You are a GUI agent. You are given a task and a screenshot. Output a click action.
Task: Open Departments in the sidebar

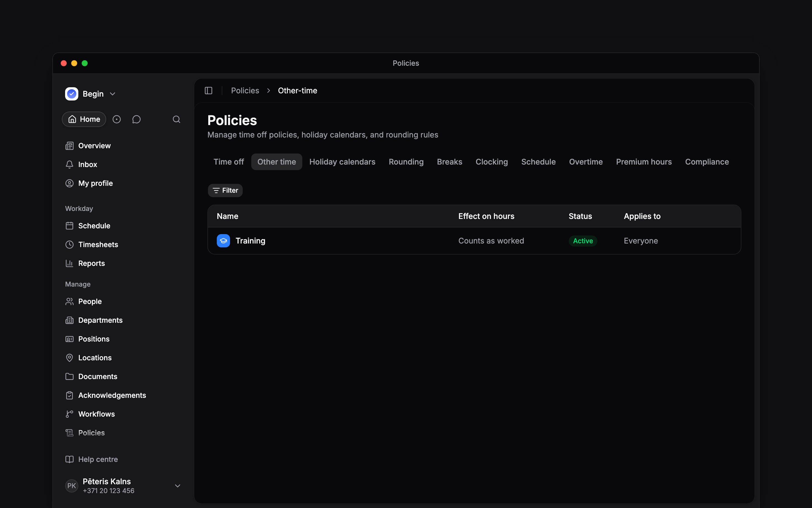(124, 320)
